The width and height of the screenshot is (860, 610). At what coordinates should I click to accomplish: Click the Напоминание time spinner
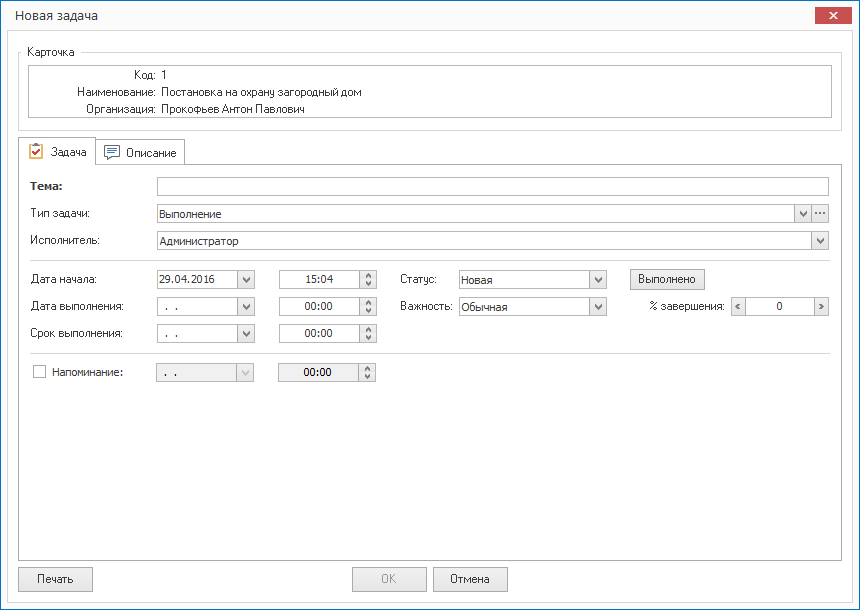(367, 372)
